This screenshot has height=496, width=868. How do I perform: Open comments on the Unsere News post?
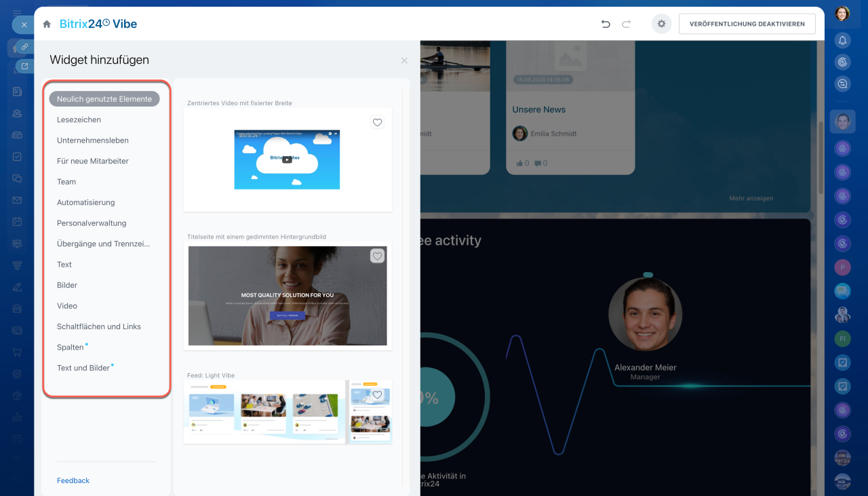[x=540, y=164]
